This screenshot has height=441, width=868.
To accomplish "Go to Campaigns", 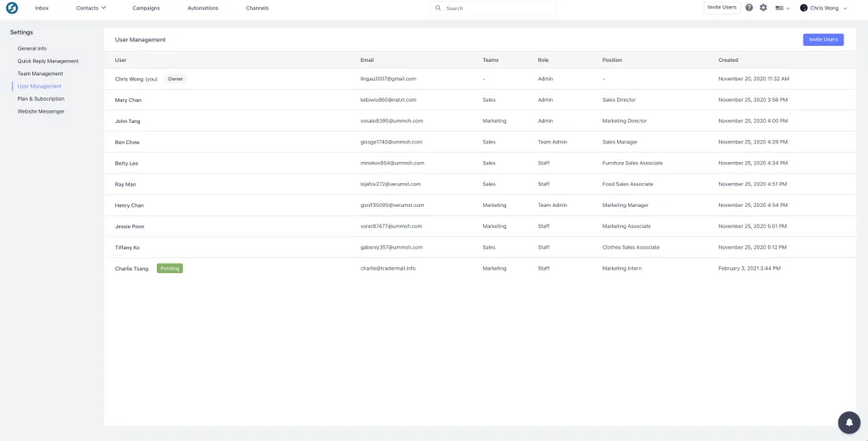I will click(146, 8).
